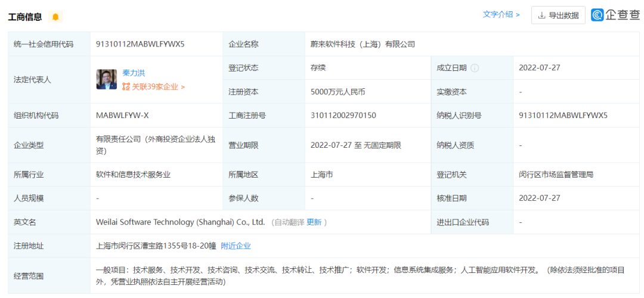Click industry 软件和信息技术服务业

tap(133, 175)
